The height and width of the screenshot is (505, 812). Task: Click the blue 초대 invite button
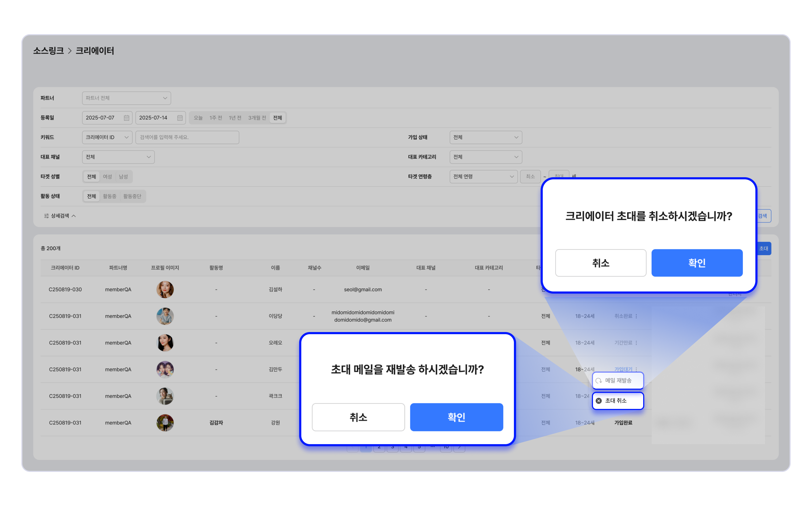pyautogui.click(x=764, y=248)
